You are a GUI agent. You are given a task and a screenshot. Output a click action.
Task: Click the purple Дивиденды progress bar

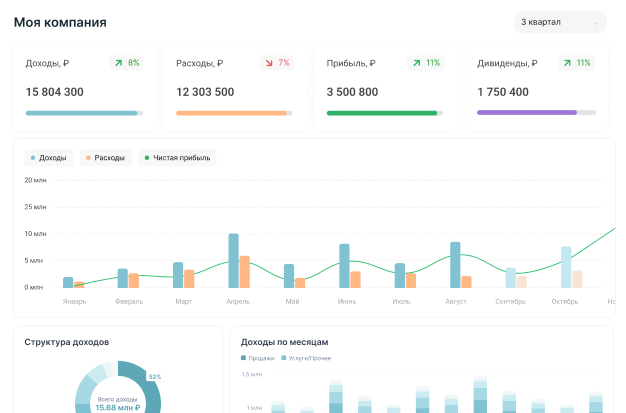[536, 113]
